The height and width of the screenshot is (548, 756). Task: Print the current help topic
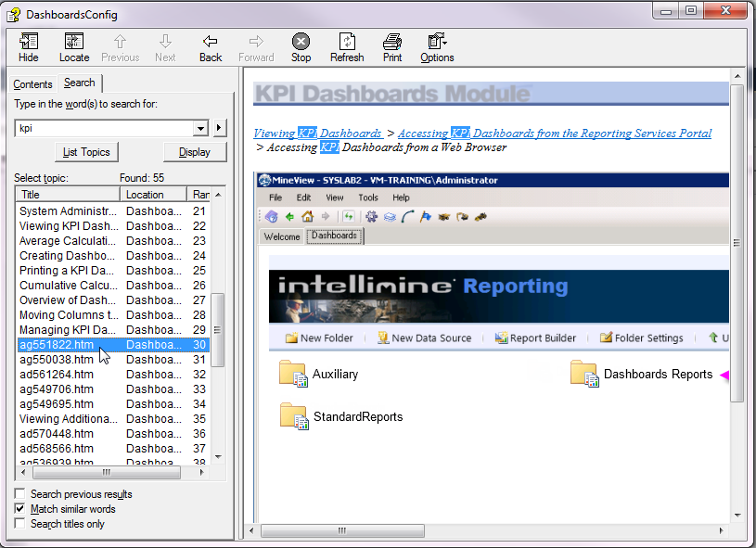click(392, 47)
